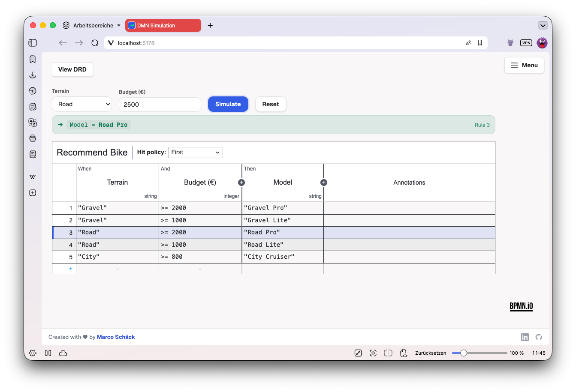Click the 11:45 clock in status bar

pos(539,353)
